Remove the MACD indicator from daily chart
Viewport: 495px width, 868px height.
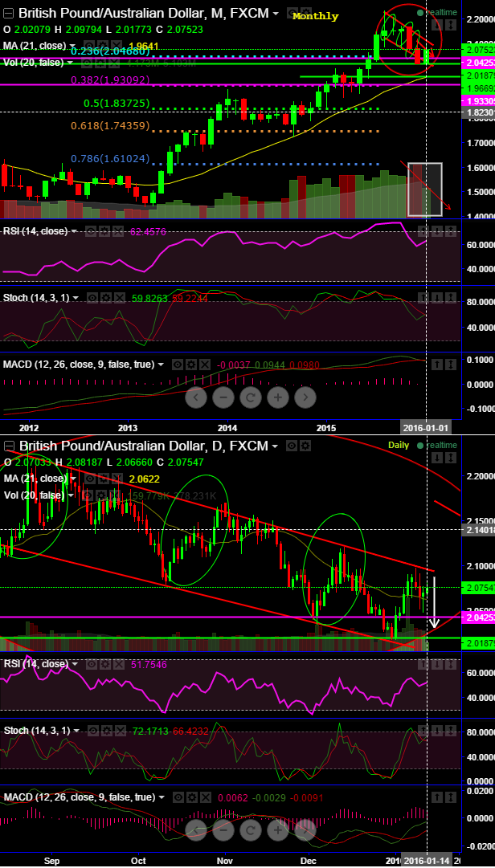coord(205,797)
